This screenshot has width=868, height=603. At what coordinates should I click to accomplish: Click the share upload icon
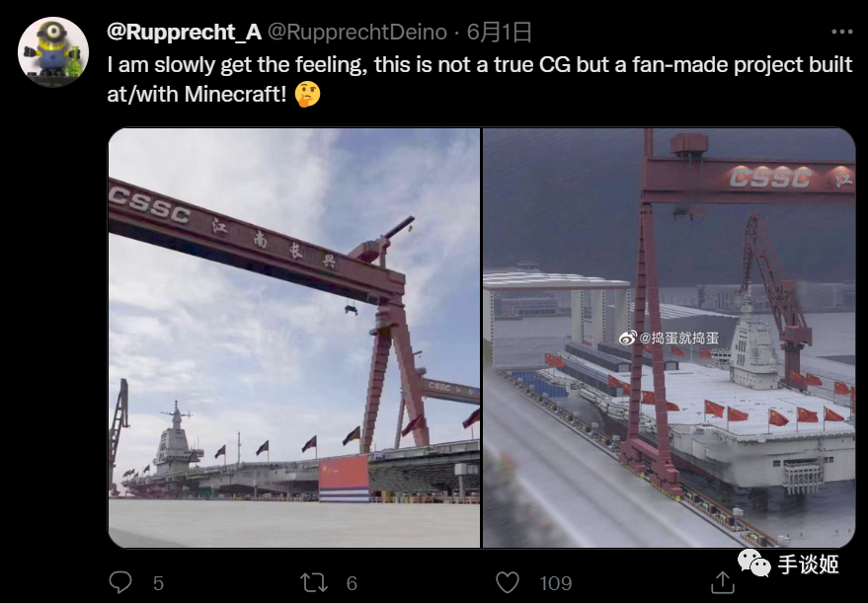(723, 582)
